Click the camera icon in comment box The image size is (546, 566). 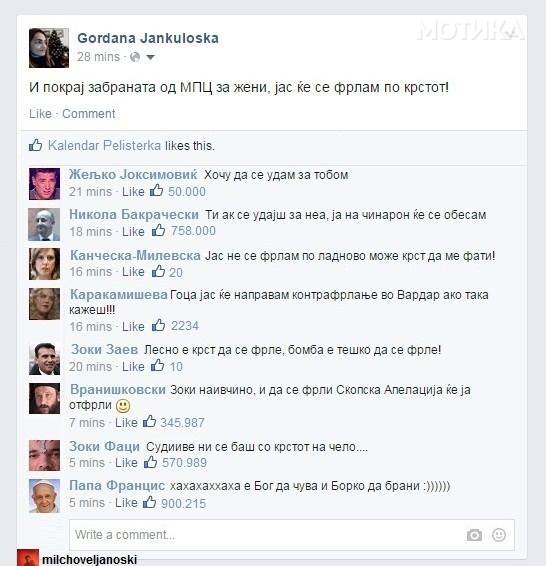pyautogui.click(x=474, y=535)
